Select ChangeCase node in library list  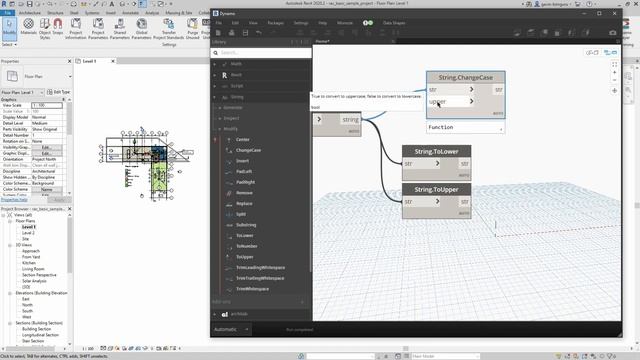(248, 150)
